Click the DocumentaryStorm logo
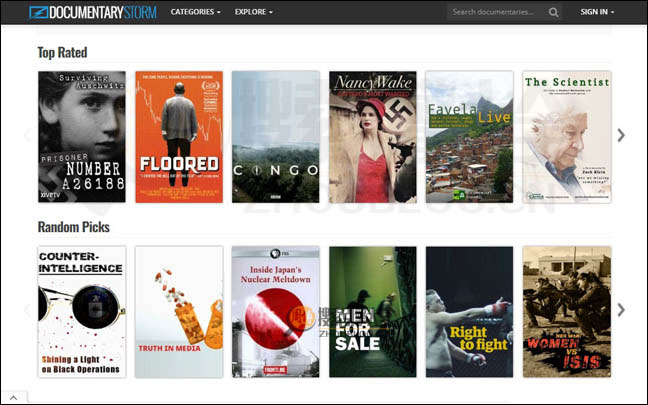The width and height of the screenshot is (648, 405). click(93, 12)
